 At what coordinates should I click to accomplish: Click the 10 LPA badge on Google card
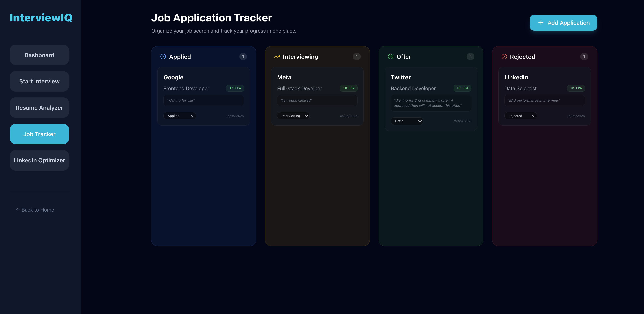pos(235,88)
